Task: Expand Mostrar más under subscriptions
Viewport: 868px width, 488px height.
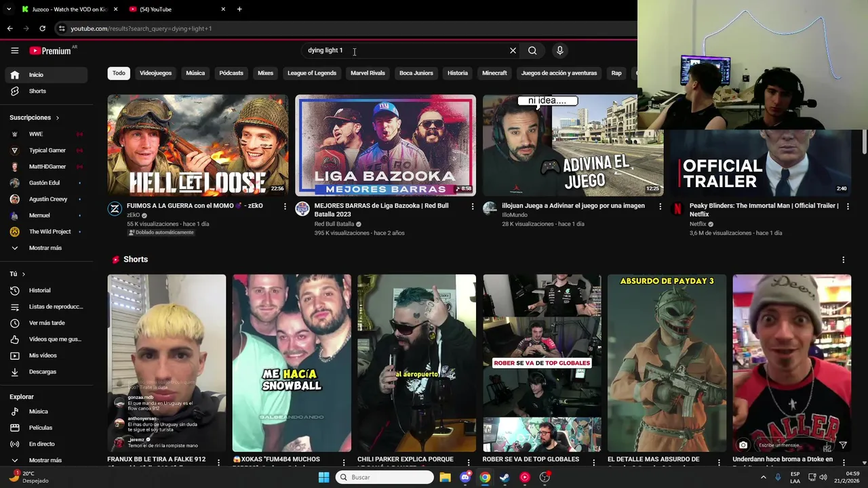Action: coord(46,248)
